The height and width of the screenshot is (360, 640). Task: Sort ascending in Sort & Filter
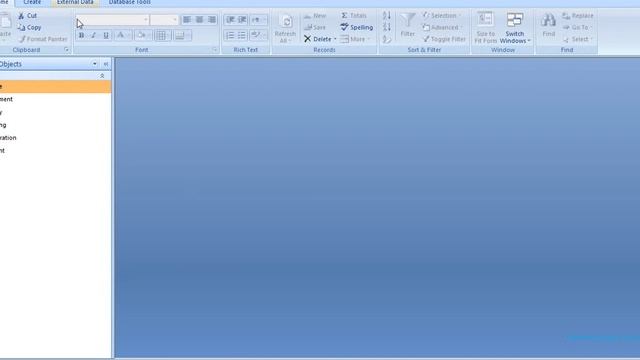point(387,16)
